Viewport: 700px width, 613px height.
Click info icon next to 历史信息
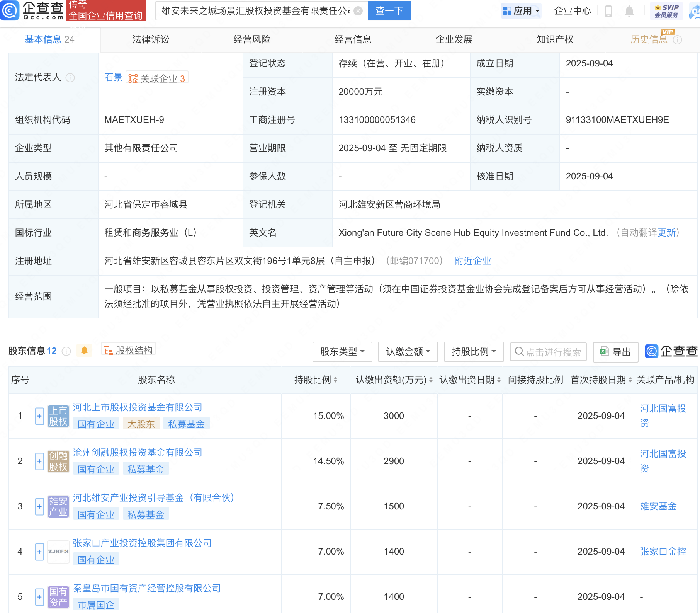point(677,40)
